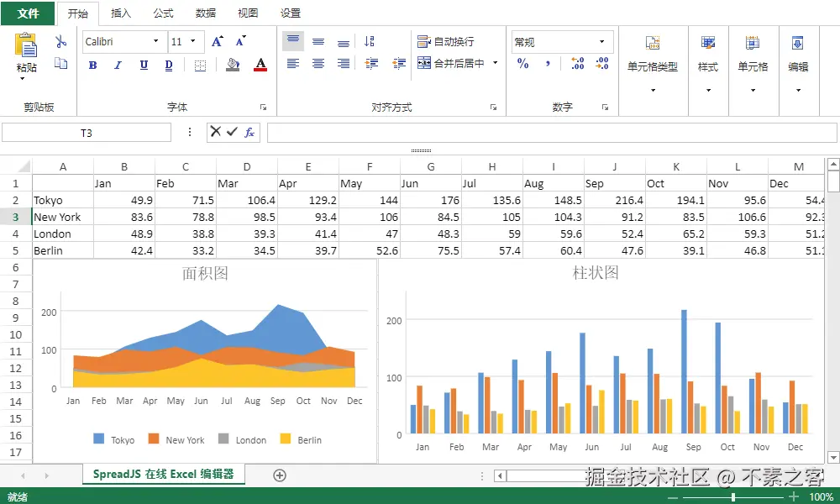Apply percent style format
Image resolution: width=840 pixels, height=504 pixels.
[x=522, y=64]
